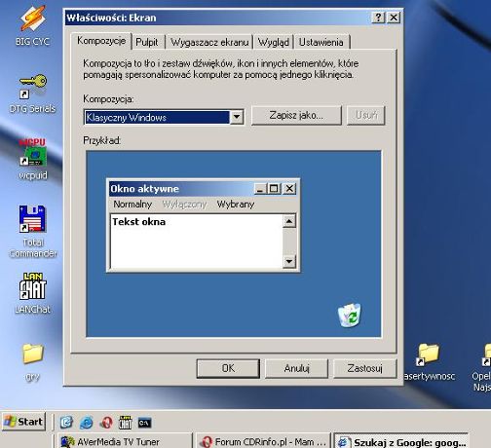The height and width of the screenshot is (448, 491).
Task: Launch Internet Explorer from quick launch
Action: pyautogui.click(x=86, y=423)
